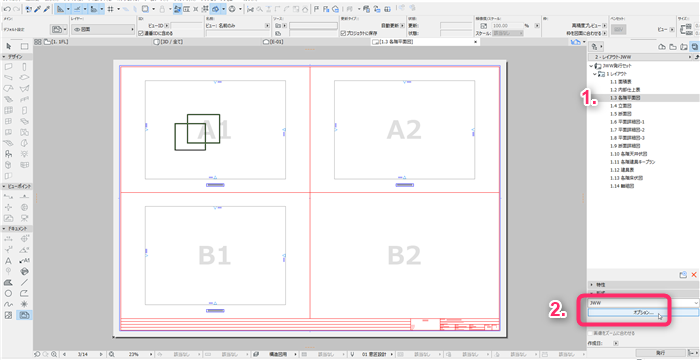Viewport: 700px width, 360px height.
Task: Select 1.4 立面図 layout in tree
Action: 620,104
